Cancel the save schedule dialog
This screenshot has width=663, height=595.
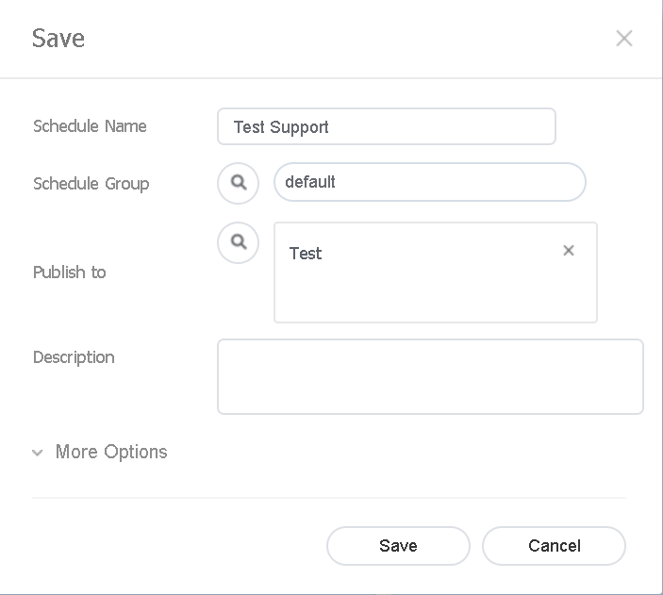click(x=553, y=546)
